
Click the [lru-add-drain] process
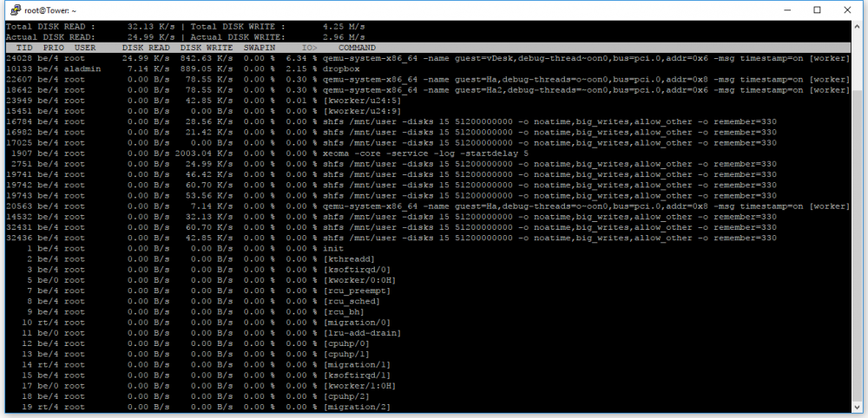pos(361,333)
